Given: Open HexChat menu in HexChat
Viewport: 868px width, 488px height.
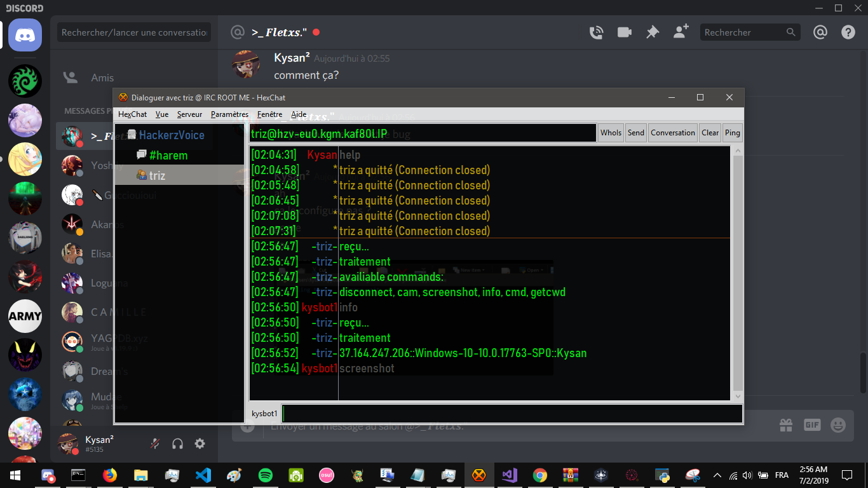Looking at the screenshot, I should click(x=132, y=114).
